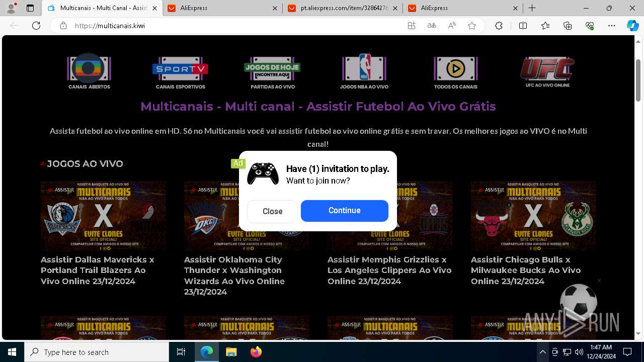Open the browser apps grid icon
The image size is (644, 362).
[412, 26]
